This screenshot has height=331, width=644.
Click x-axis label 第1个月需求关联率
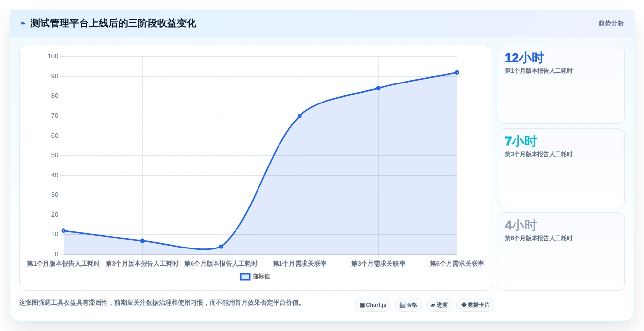coord(300,264)
